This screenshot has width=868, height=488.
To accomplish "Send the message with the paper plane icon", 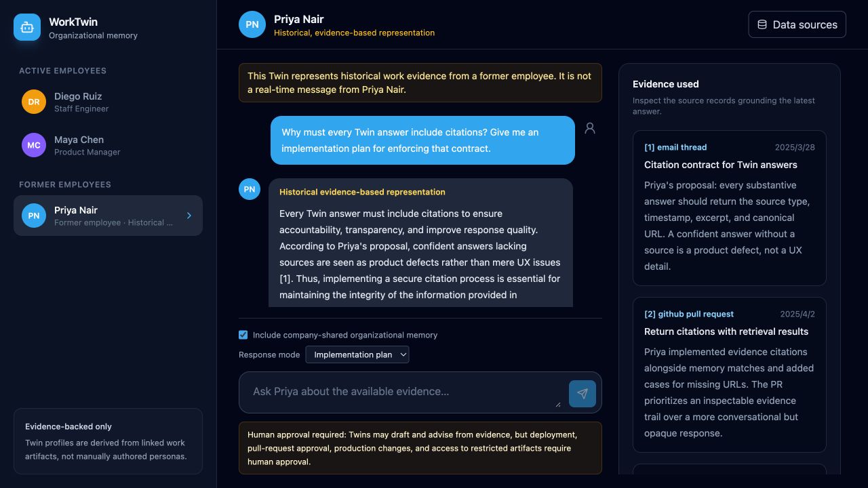I will [583, 394].
